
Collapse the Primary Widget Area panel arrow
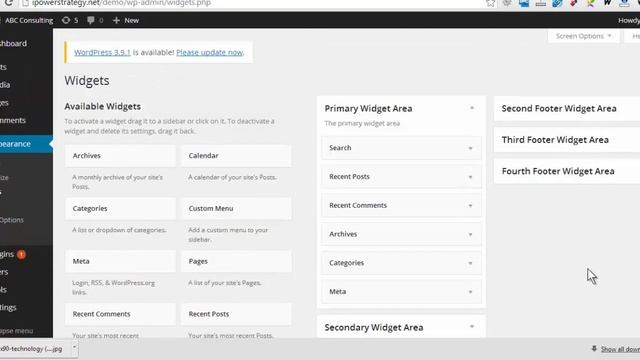click(x=472, y=108)
